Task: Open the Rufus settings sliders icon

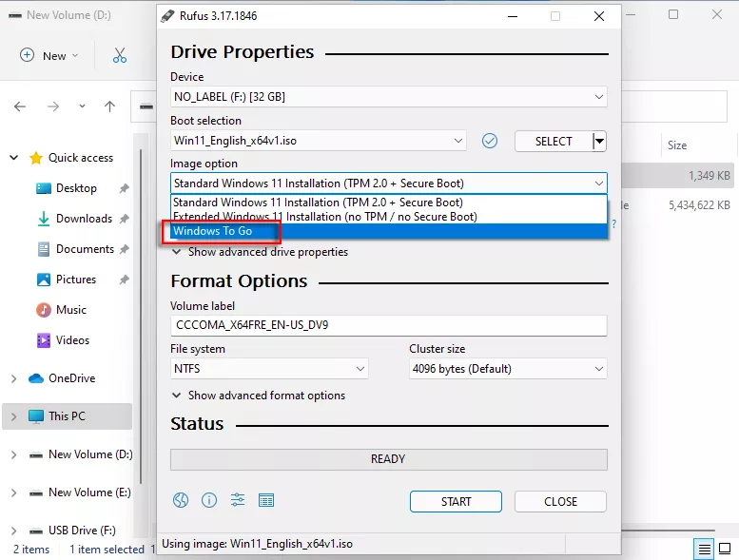Action: (x=238, y=501)
